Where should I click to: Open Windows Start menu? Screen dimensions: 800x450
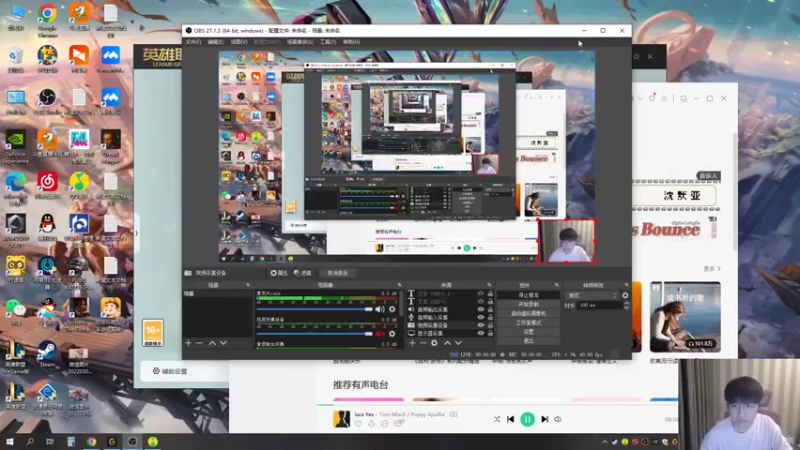(9, 442)
